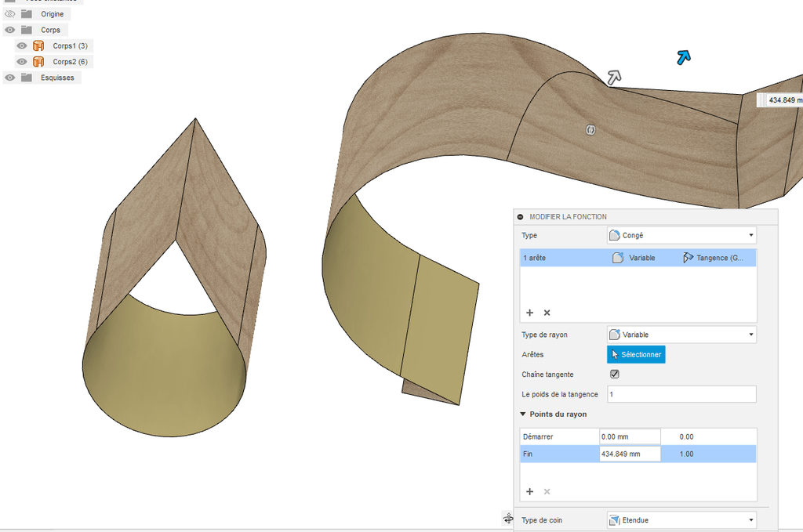The height and width of the screenshot is (532, 803).
Task: Select Corps2 (6) in the browser
Action: [x=70, y=61]
